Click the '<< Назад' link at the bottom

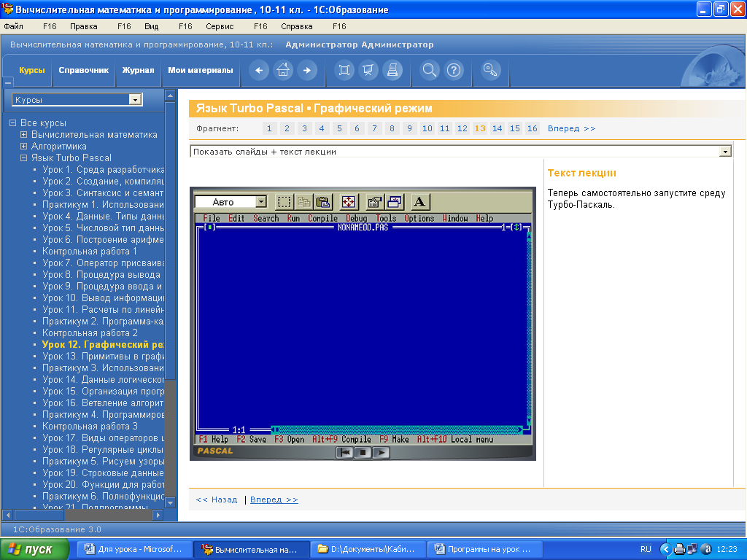pos(216,499)
